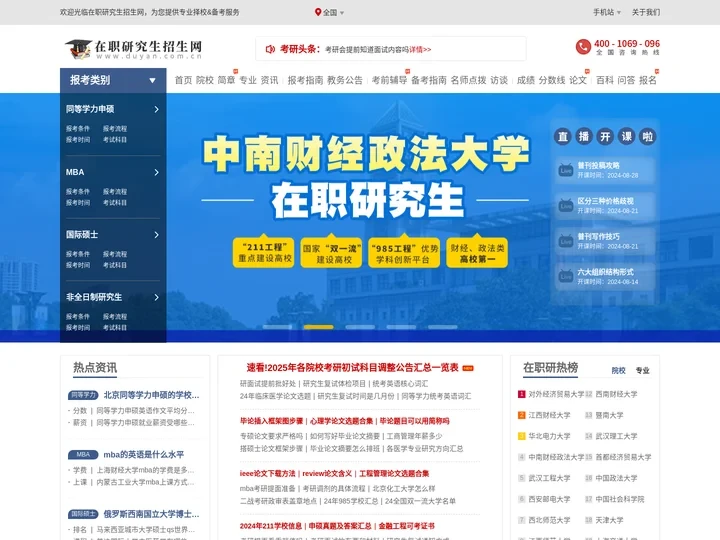Open 武汉理工大学 in the hot ranking
Viewport: 720px width, 540px height.
tap(616, 436)
